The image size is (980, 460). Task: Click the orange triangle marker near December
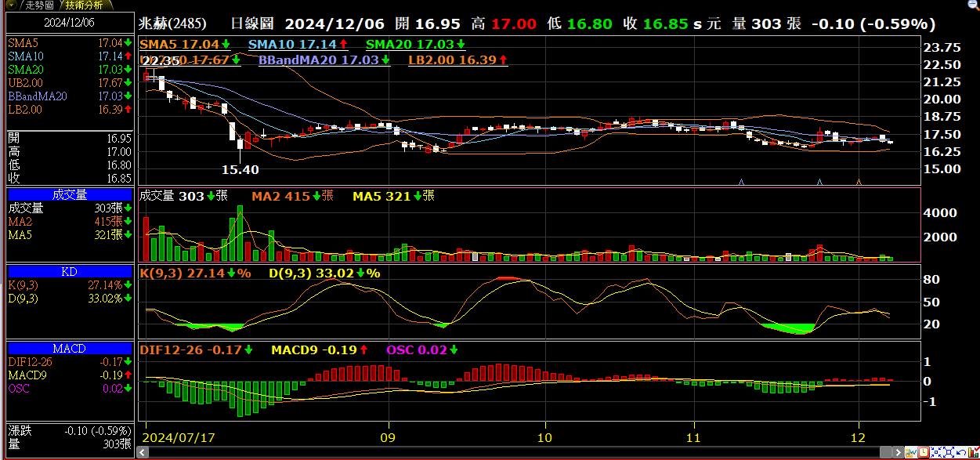859,182
